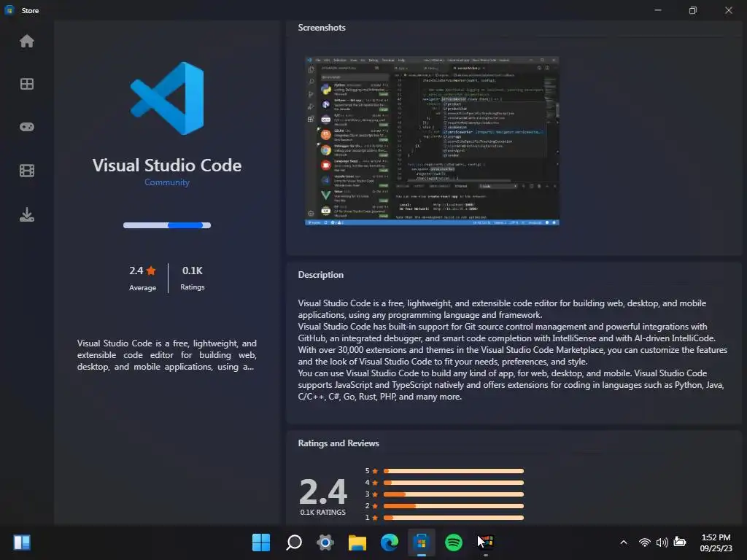This screenshot has width=747, height=560.
Task: Open the Community publisher link
Action: [x=167, y=182]
